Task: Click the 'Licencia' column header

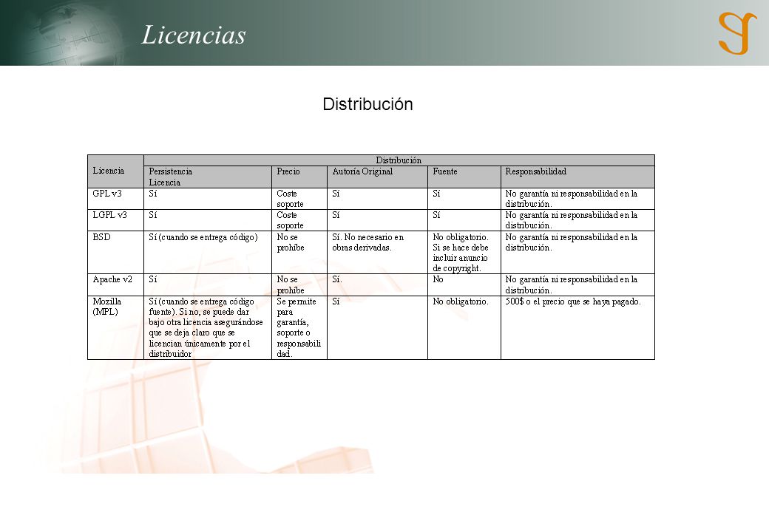Action: coord(116,171)
